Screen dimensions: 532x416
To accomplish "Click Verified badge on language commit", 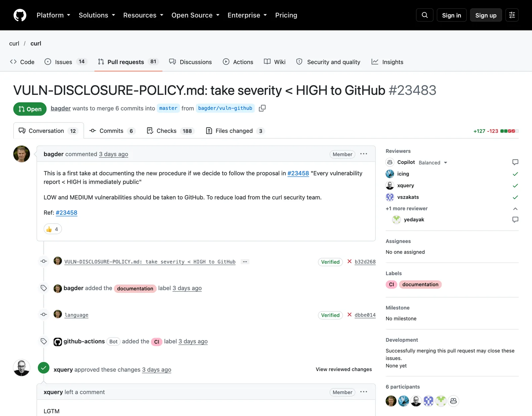I will point(330,315).
